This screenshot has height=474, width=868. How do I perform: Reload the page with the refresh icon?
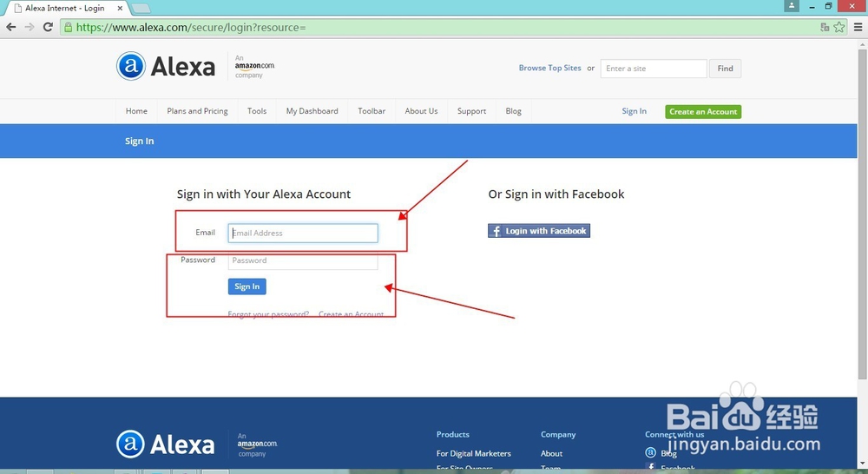[48, 27]
